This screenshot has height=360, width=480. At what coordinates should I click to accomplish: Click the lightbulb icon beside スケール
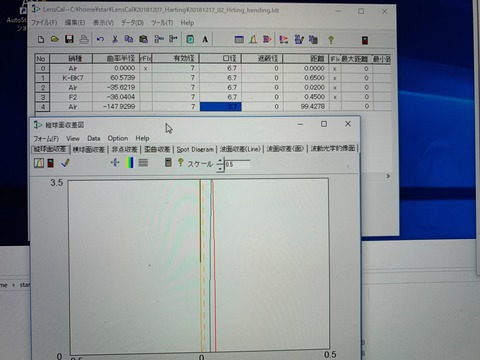click(181, 162)
